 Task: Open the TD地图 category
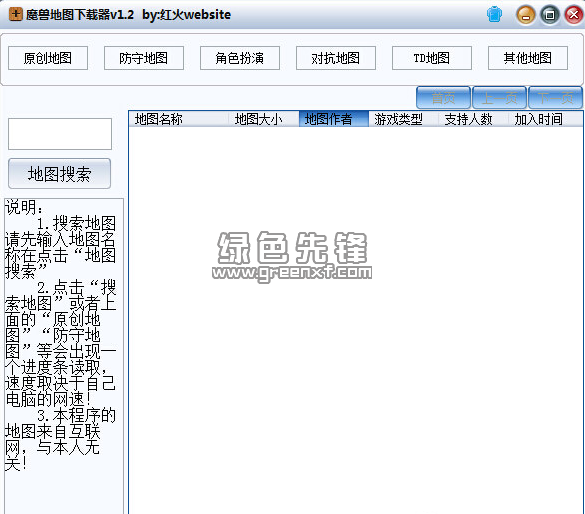click(432, 58)
